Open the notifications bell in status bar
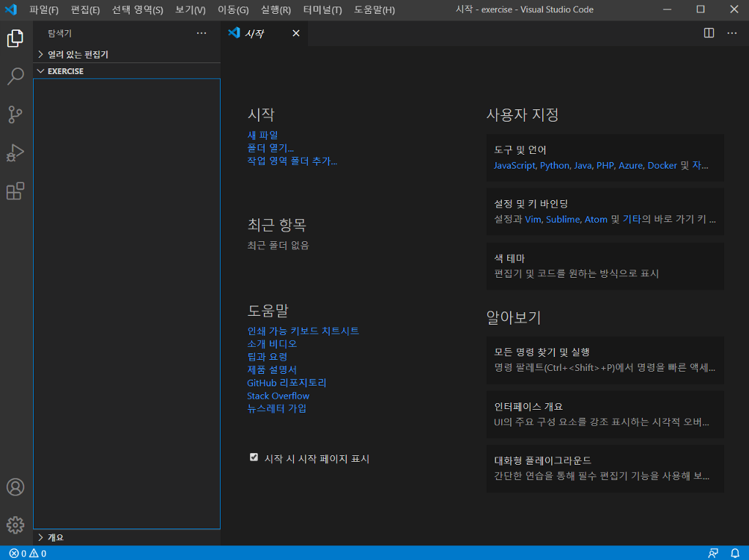The image size is (749, 560). (x=735, y=553)
